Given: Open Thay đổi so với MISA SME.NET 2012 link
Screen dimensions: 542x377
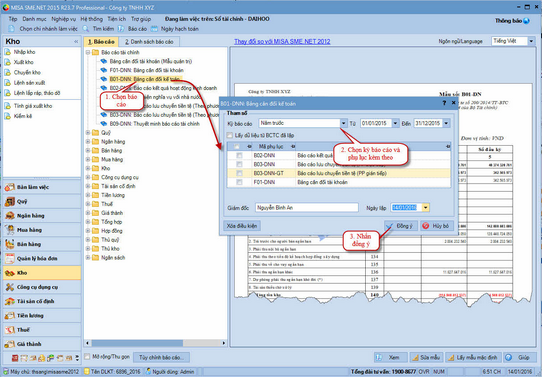Looking at the screenshot, I should pyautogui.click(x=282, y=41).
